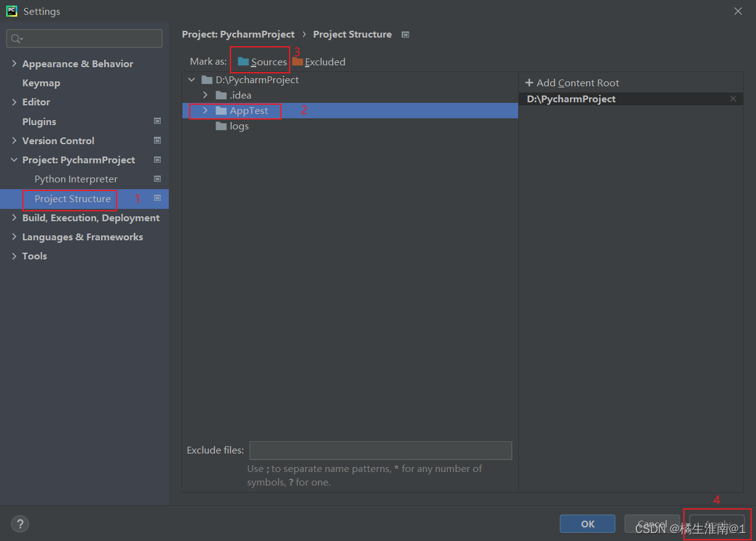Click project-level icon beside Project Structure
Viewport: 756px width, 541px height.
point(157,198)
